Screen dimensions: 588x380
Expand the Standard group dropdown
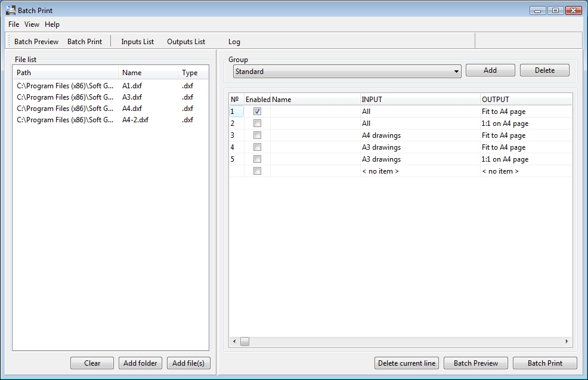click(456, 72)
